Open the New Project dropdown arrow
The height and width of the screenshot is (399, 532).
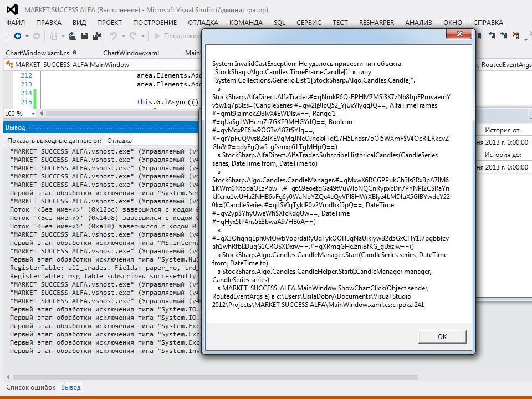[x=63, y=36]
